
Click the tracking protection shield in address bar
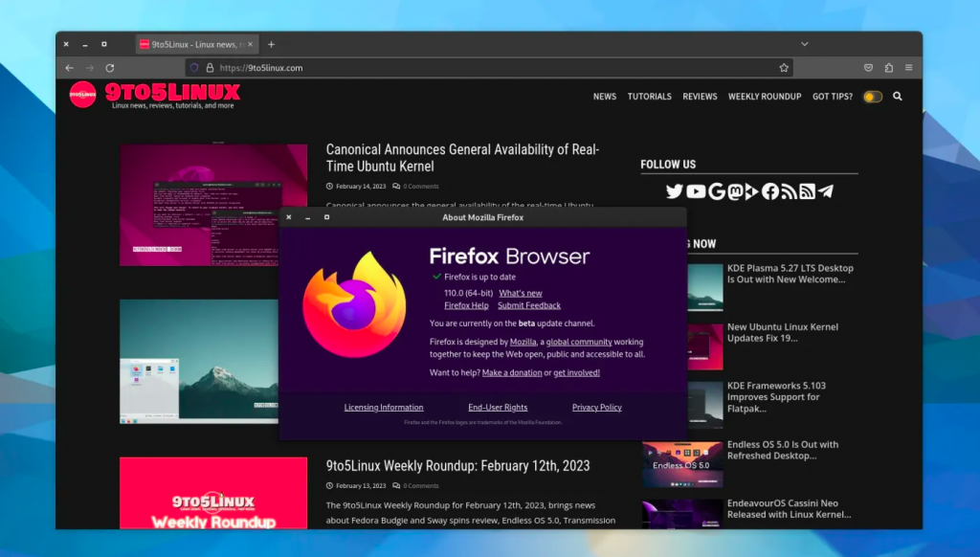pyautogui.click(x=193, y=68)
